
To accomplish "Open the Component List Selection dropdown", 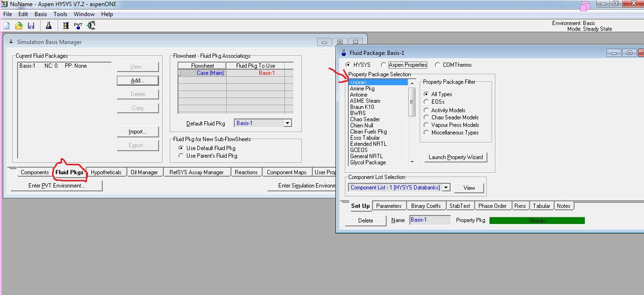I will pos(445,187).
